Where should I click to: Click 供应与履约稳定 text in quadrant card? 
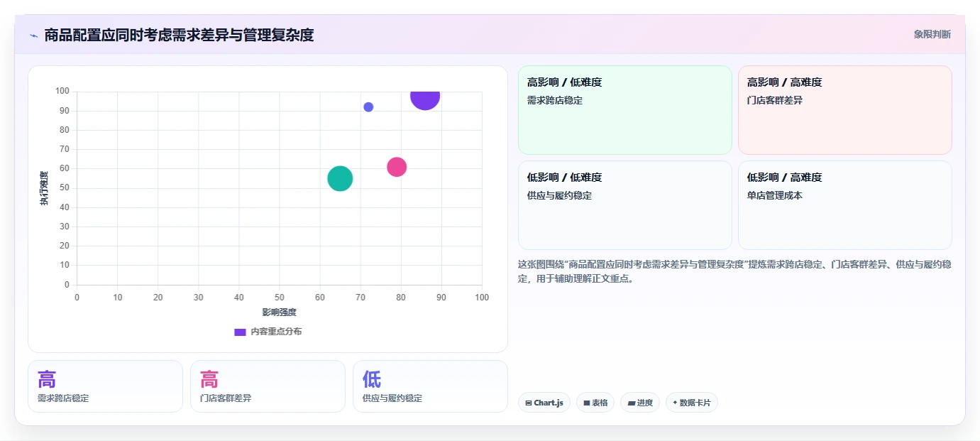559,196
